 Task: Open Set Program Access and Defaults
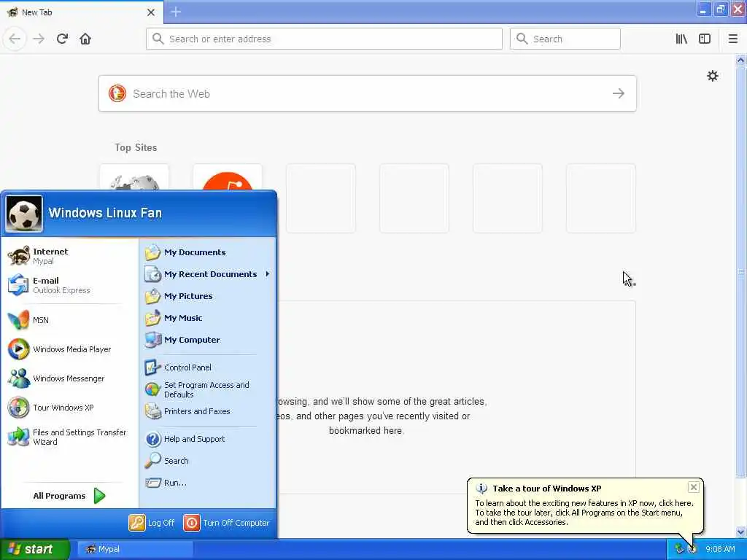coord(208,389)
